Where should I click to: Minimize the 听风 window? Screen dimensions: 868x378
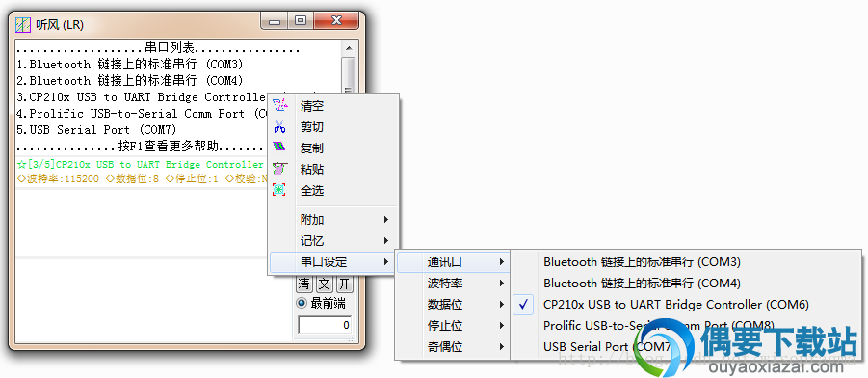[x=274, y=22]
